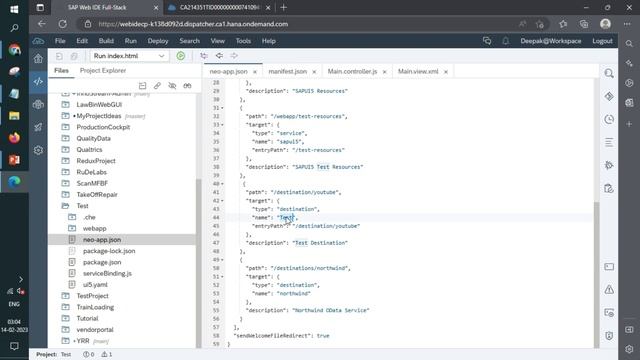Open a new browser tab
The height and width of the screenshot is (360, 640).
point(284,7)
